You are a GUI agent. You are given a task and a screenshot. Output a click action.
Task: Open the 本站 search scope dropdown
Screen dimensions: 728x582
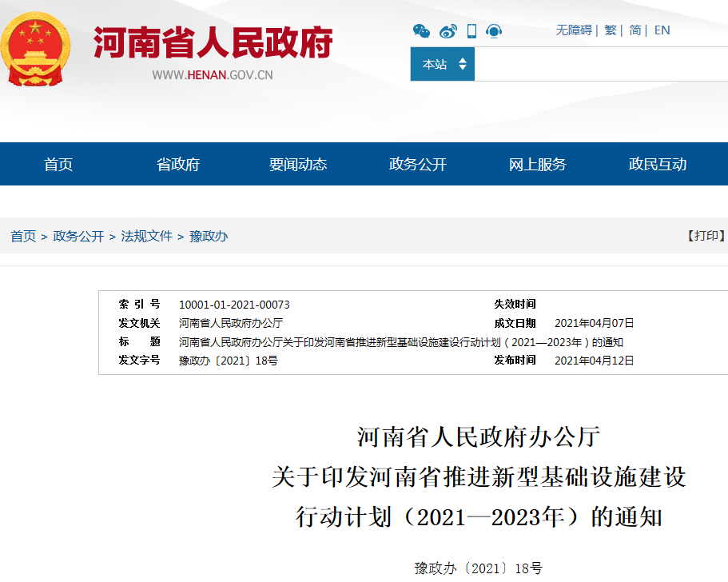click(x=443, y=64)
